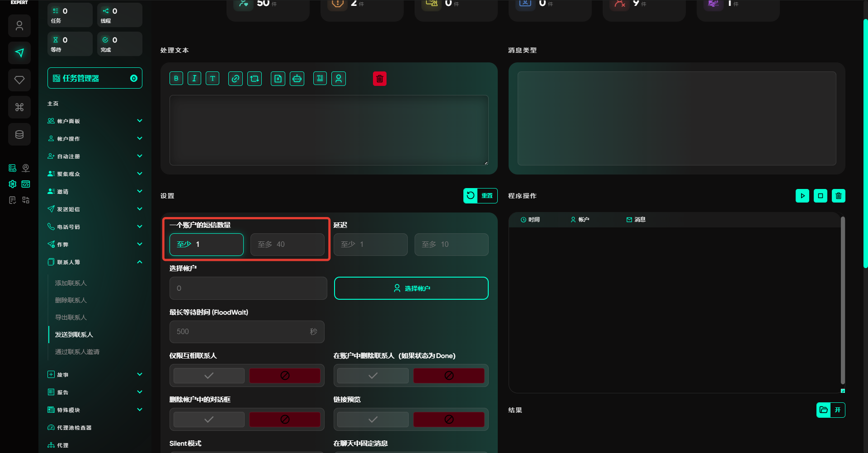
Task: Click the 选择帐户 button
Action: point(411,288)
